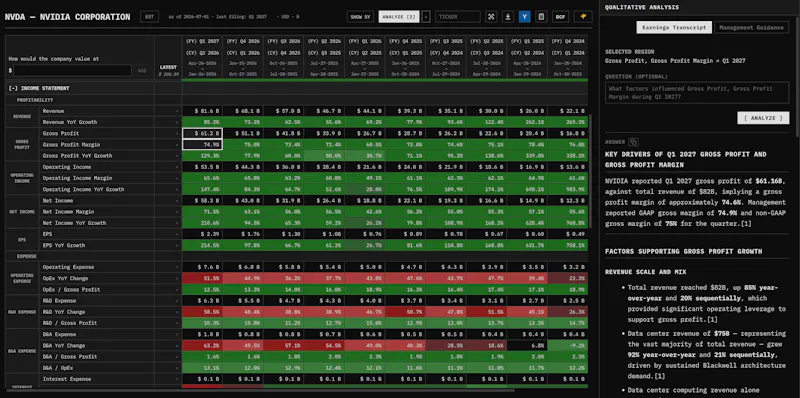Click the company value dollar input field
Screen dimensions: 800x398
(72, 70)
